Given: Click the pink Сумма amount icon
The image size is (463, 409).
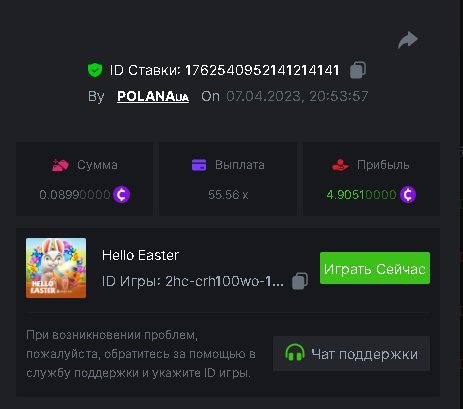Looking at the screenshot, I should (x=60, y=165).
